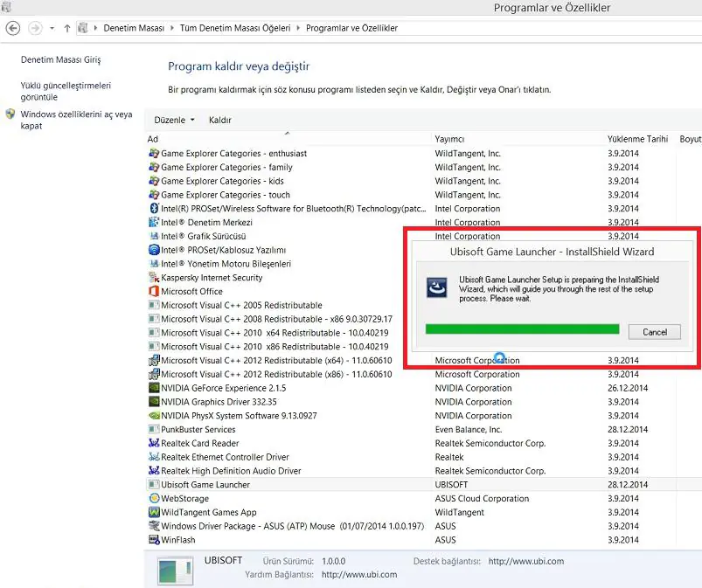The width and height of the screenshot is (702, 588).
Task: Select the Intel Grafik Sürücüsü icon
Action: 156,236
